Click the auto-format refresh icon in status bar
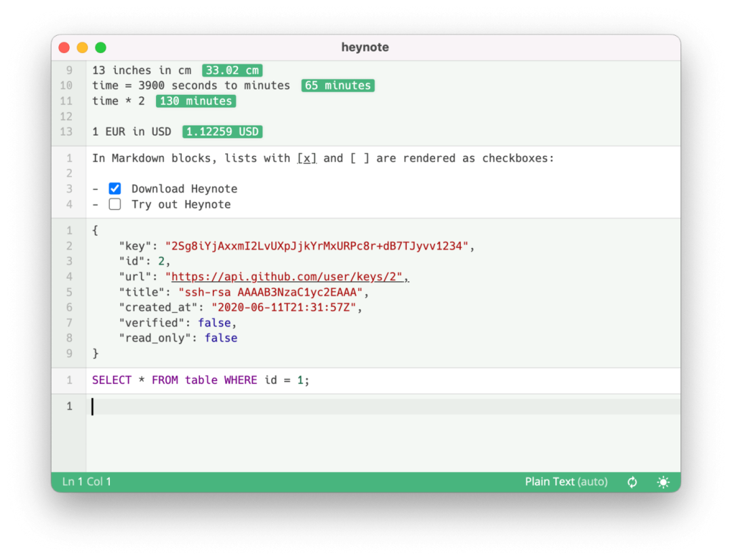This screenshot has width=732, height=560. pos(632,482)
